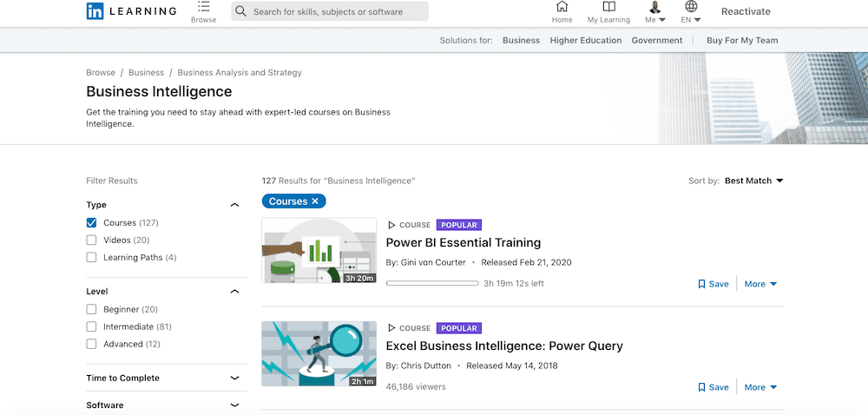Go to Business breadcrumb
This screenshot has width=868, height=415.
(x=146, y=72)
